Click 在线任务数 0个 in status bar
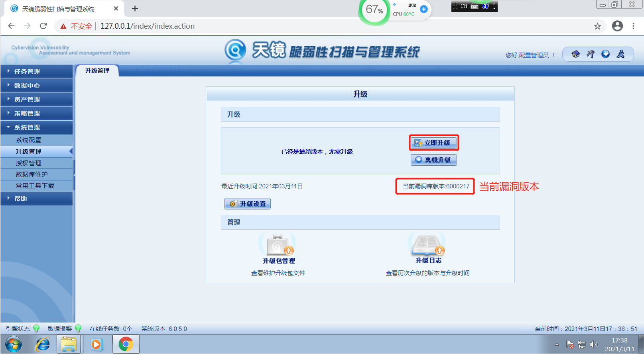Image resolution: width=644 pixels, height=354 pixels. [x=111, y=329]
